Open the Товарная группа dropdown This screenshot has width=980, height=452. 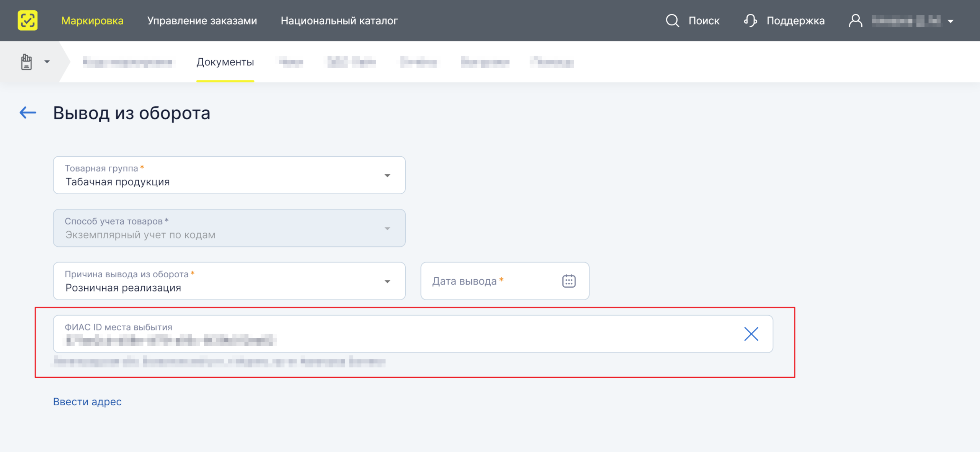coord(229,175)
